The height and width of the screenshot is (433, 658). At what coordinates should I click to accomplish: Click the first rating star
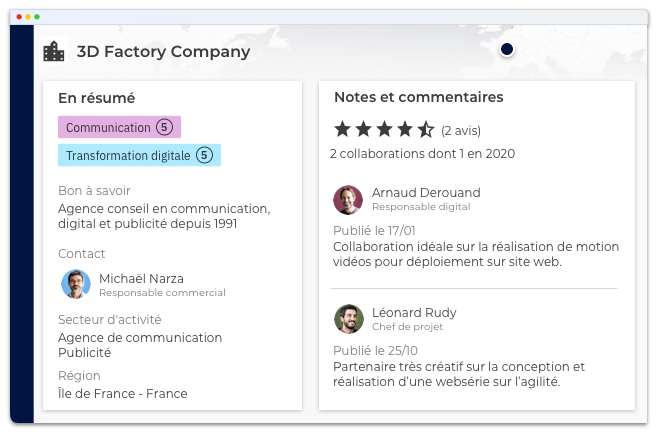[343, 129]
